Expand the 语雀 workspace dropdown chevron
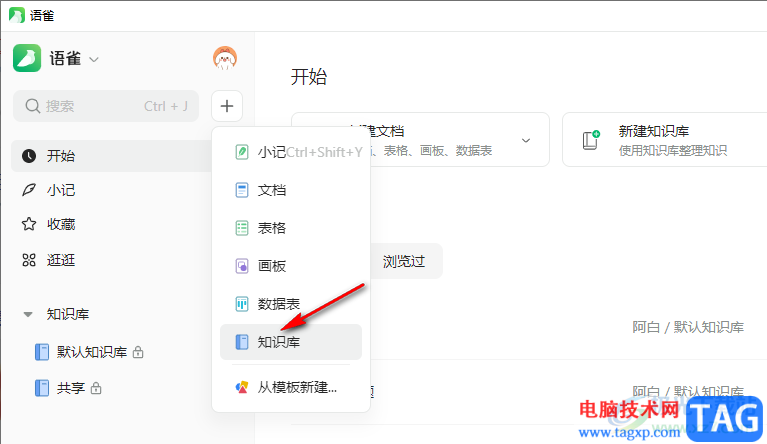 (94, 60)
